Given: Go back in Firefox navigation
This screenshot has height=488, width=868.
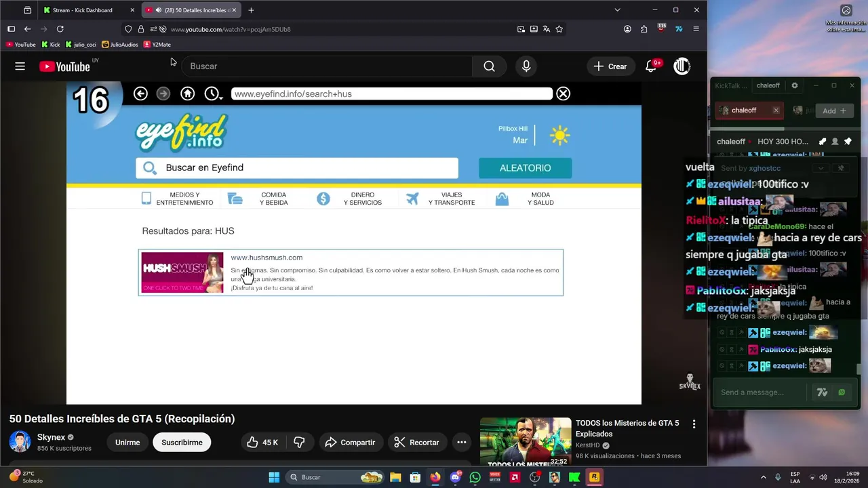Looking at the screenshot, I should 27,29.
